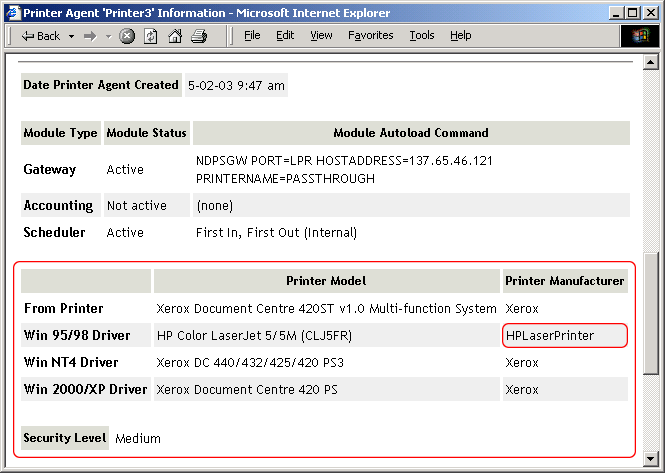This screenshot has height=473, width=665.
Task: Open the Back history dropdown arrow
Action: click(71, 36)
